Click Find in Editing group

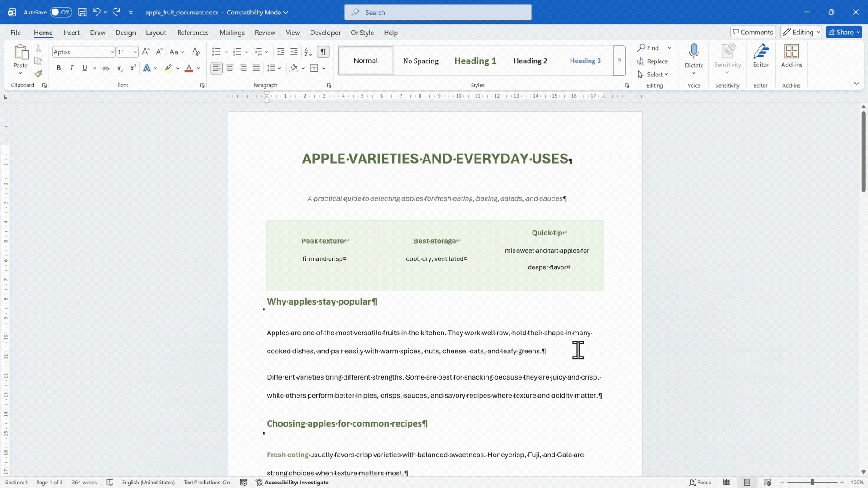649,48
